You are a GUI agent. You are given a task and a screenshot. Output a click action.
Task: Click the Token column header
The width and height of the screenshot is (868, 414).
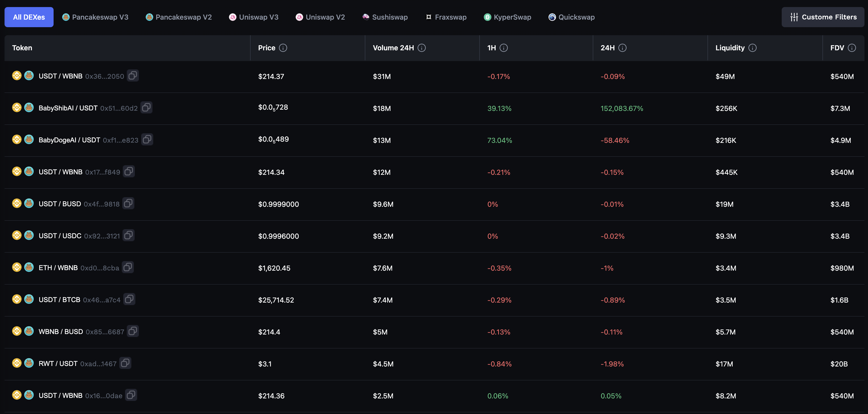(22, 48)
